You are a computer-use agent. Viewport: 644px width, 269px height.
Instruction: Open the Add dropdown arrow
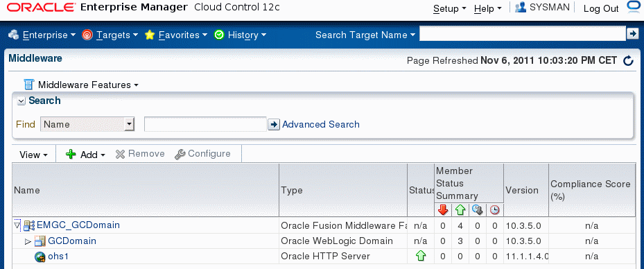103,155
